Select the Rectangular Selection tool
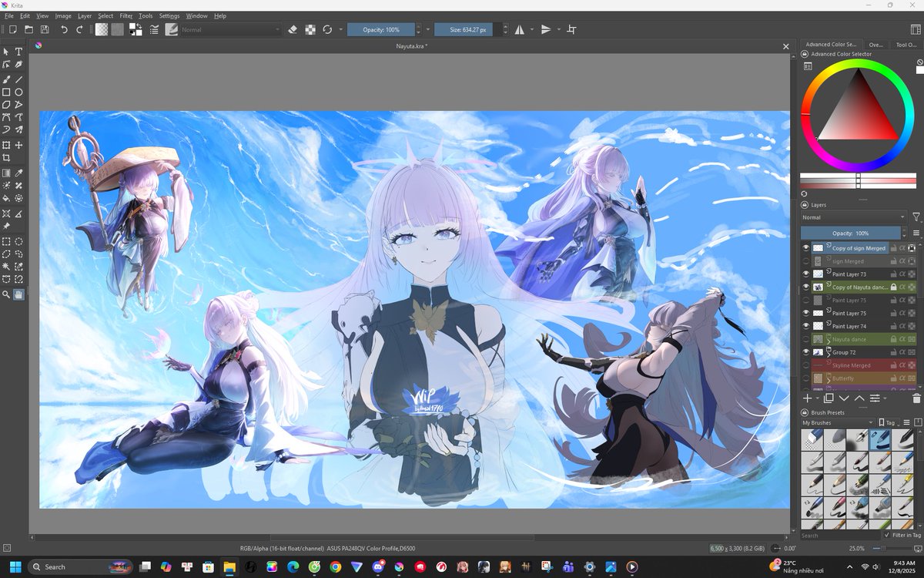This screenshot has width=924, height=578. pyautogui.click(x=6, y=241)
